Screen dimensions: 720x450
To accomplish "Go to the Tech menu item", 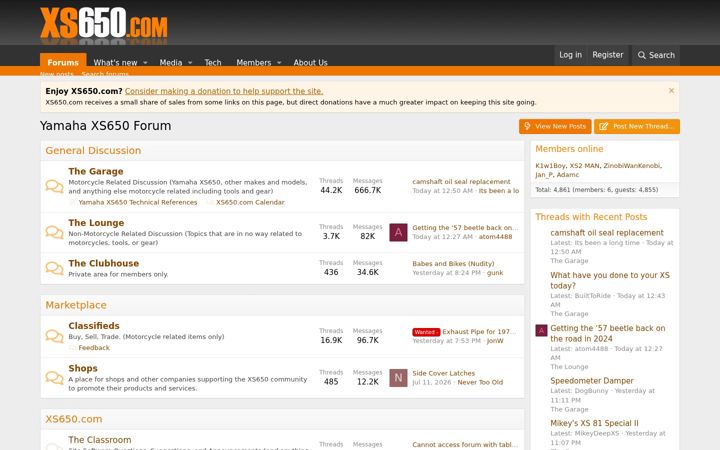I will 213,62.
